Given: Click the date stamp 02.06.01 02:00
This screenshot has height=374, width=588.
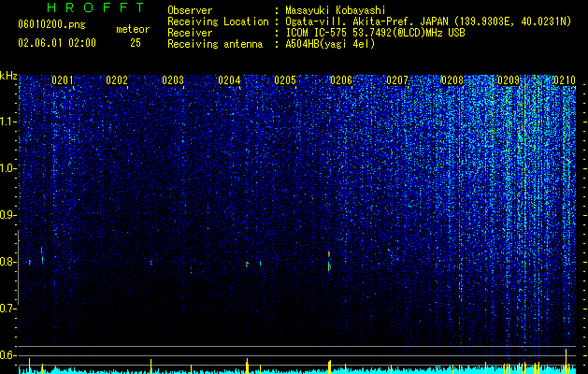Looking at the screenshot, I should (x=57, y=43).
